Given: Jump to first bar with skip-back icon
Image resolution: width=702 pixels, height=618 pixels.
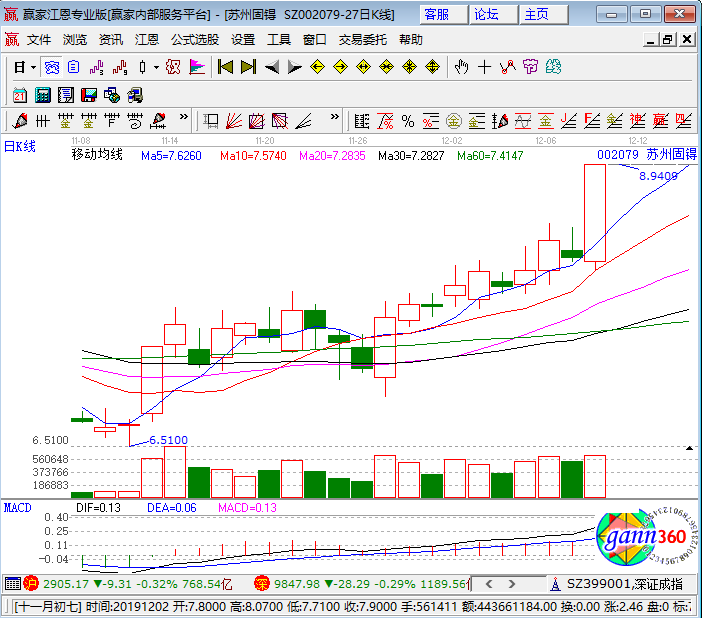Looking at the screenshot, I should [225, 67].
